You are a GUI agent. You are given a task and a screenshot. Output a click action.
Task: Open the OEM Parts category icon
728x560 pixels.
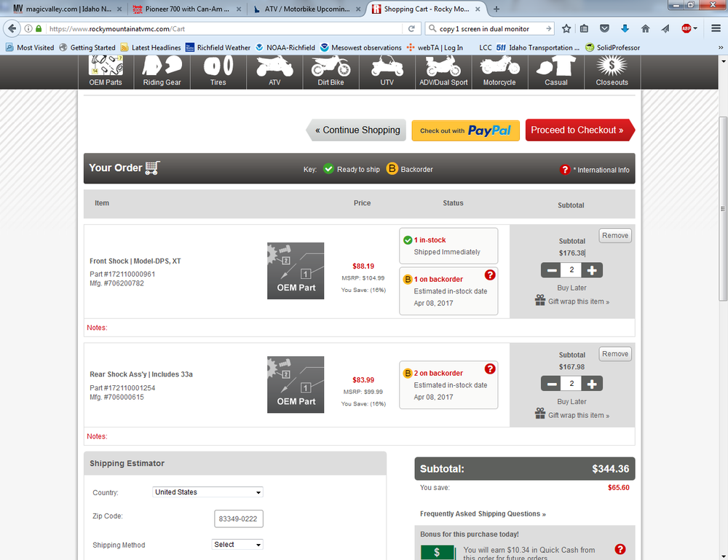pos(106,71)
